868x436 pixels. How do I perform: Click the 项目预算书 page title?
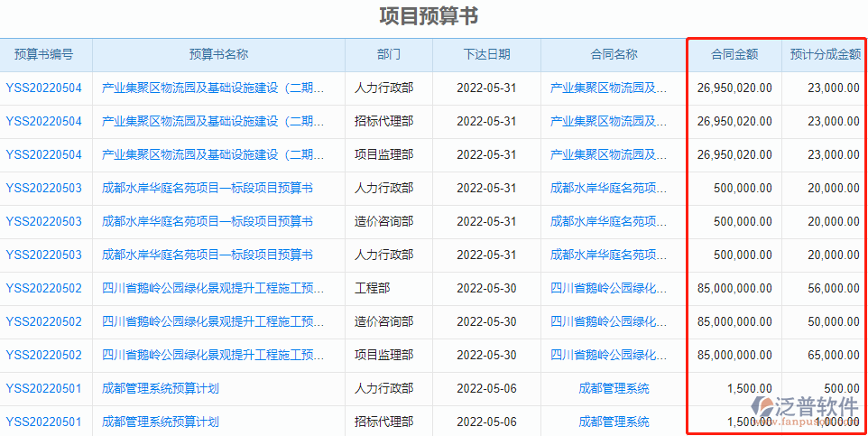click(429, 16)
